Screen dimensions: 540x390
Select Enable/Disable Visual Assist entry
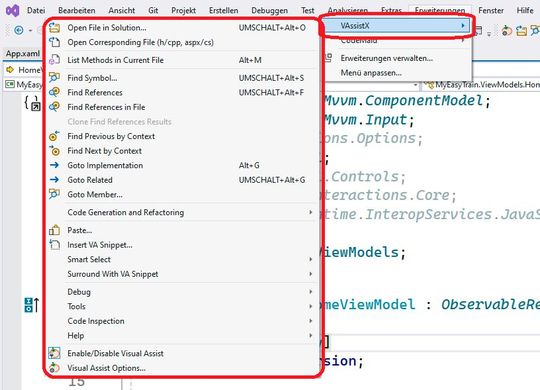click(x=181, y=353)
